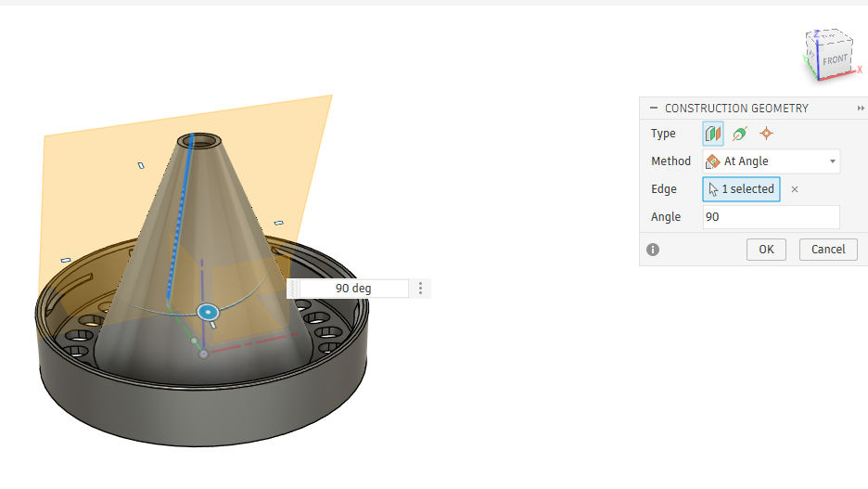The image size is (868, 489).
Task: Clear the edge selection with the X
Action: pos(795,189)
